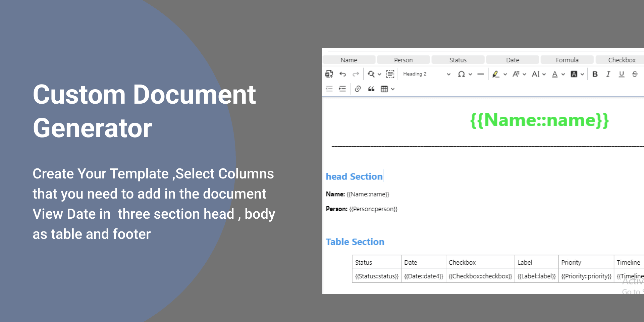Viewport: 644px width, 322px height.
Task: Click the Table Section heading
Action: click(355, 242)
